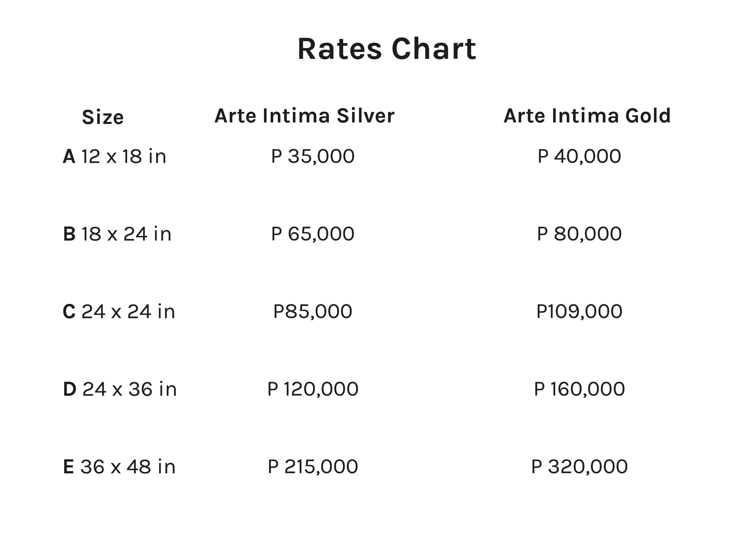Click the P 80,000 Gold price
The width and height of the screenshot is (756, 535).
coord(579,234)
